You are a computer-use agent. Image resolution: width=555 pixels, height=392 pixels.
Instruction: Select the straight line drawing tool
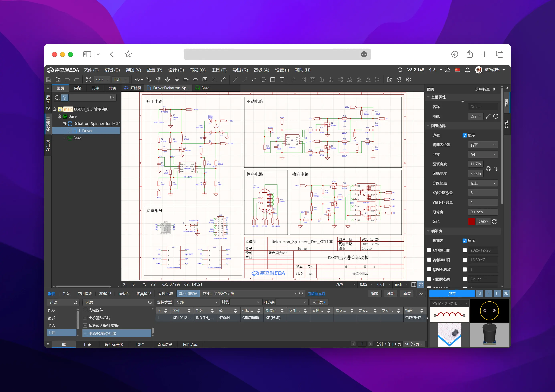tap(235, 80)
